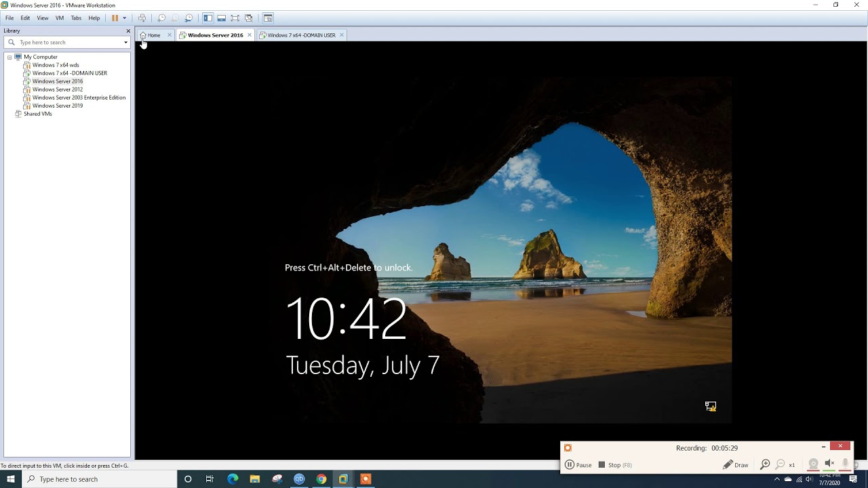Toggle the thumbnail bar view button
The image size is (868, 488).
[221, 18]
